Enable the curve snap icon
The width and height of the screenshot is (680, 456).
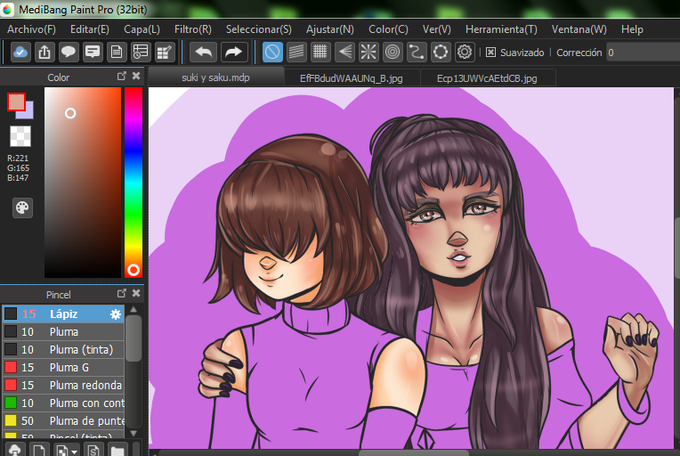tap(416, 52)
